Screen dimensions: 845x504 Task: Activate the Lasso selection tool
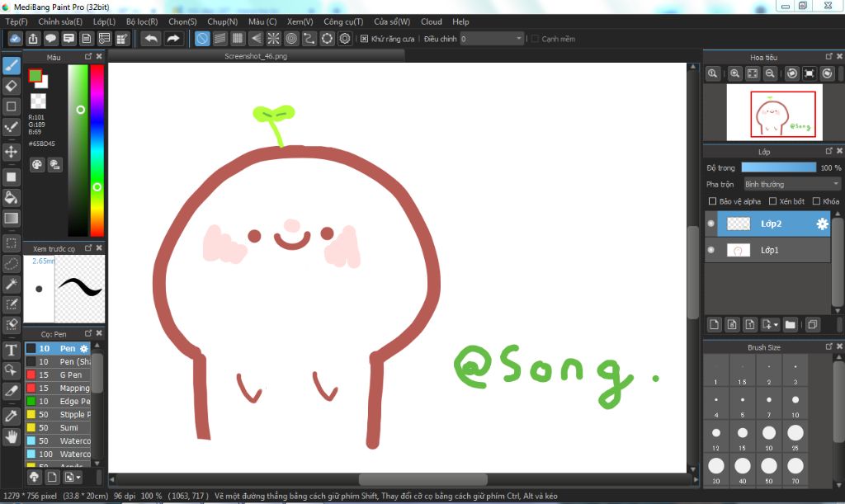coord(12,264)
